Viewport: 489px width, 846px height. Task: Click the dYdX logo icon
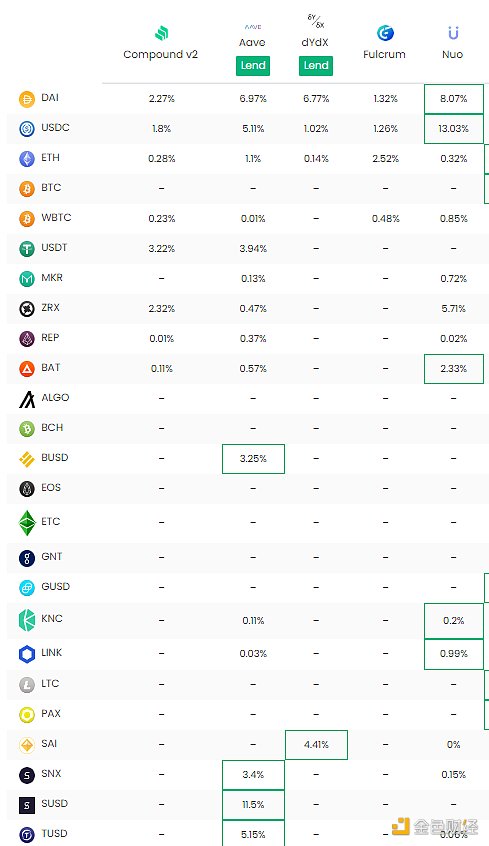[316, 21]
